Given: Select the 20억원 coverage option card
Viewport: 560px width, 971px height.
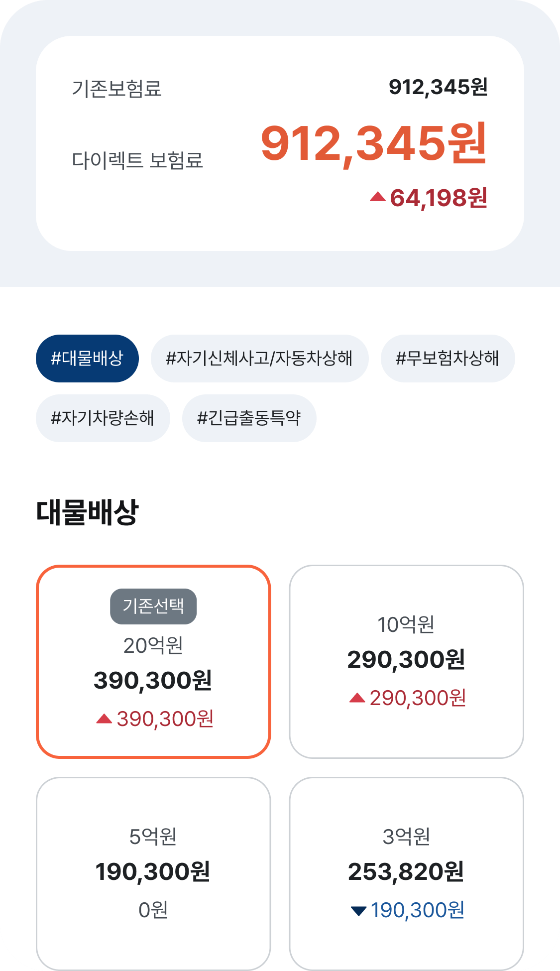Looking at the screenshot, I should pyautogui.click(x=153, y=662).
